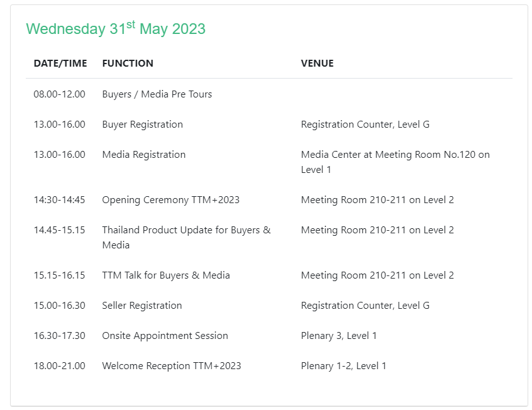
Task: Click Opening Ceremony TTM+2023 row text
Action: (170, 200)
